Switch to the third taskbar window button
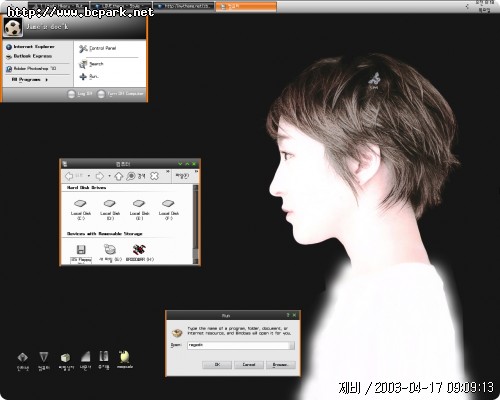 [x=121, y=6]
